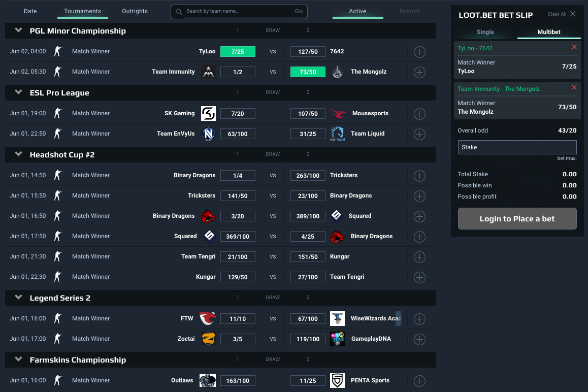The height and width of the screenshot is (392, 588).
Task: Click the search magnifier icon
Action: click(179, 12)
